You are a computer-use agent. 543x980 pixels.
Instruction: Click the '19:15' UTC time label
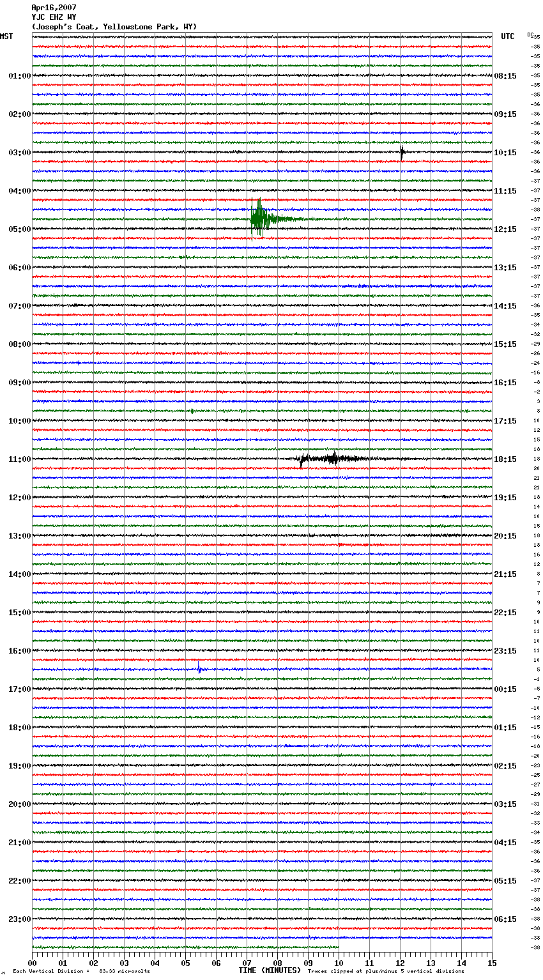(x=505, y=498)
